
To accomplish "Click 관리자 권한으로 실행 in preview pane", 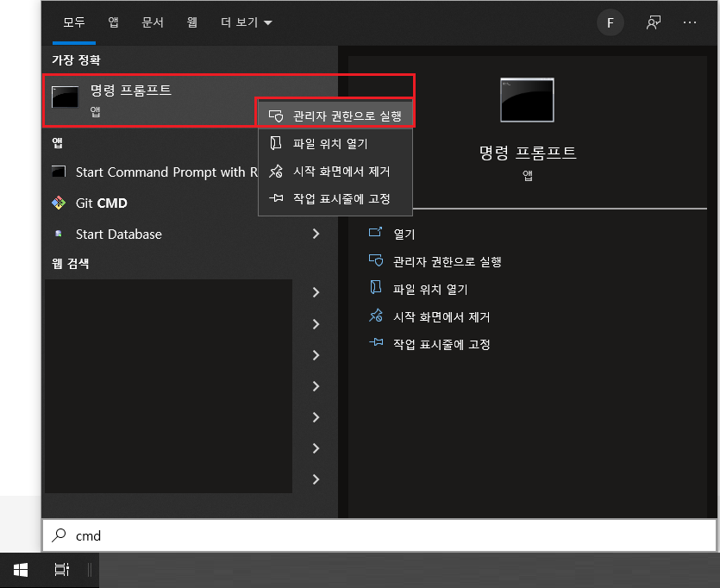I will click(448, 261).
